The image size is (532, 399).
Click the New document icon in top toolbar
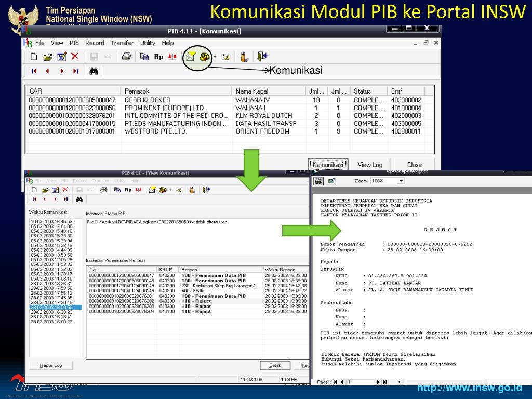tap(34, 57)
